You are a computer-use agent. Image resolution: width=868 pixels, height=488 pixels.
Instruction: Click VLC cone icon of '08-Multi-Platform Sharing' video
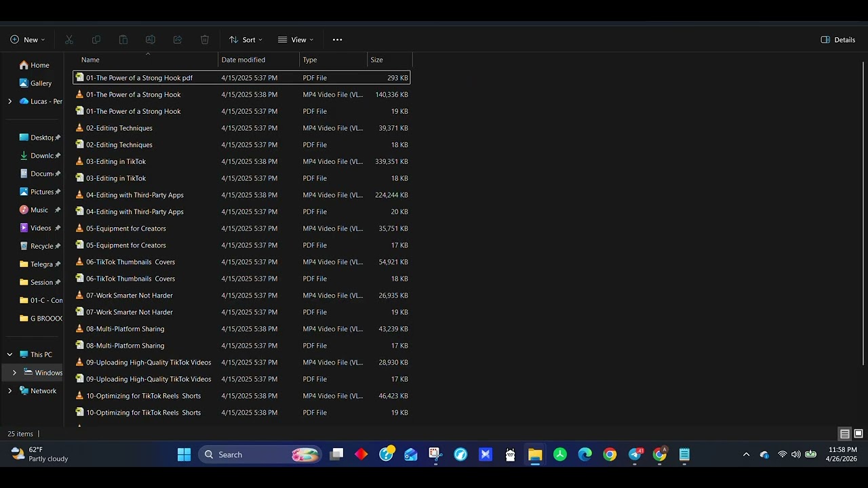(79, 329)
